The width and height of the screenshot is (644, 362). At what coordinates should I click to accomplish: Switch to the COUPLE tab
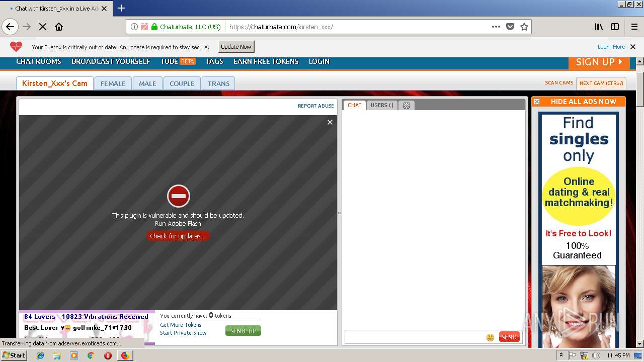182,83
